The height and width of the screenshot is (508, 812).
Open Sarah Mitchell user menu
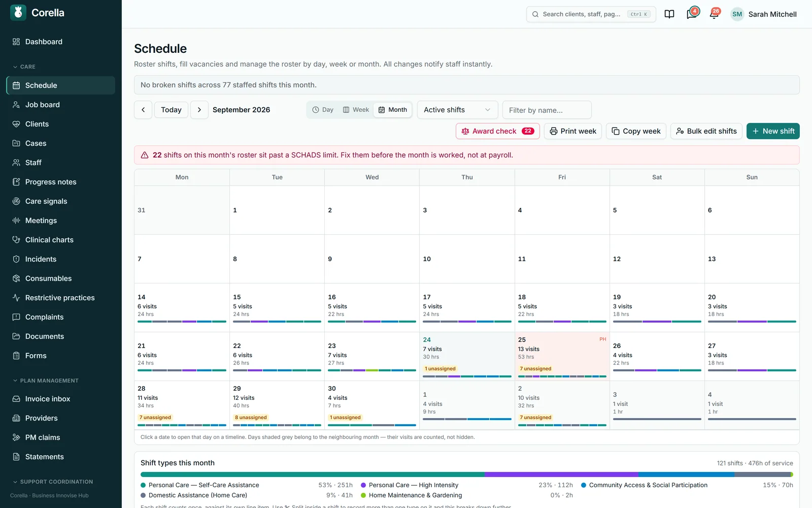tap(764, 14)
